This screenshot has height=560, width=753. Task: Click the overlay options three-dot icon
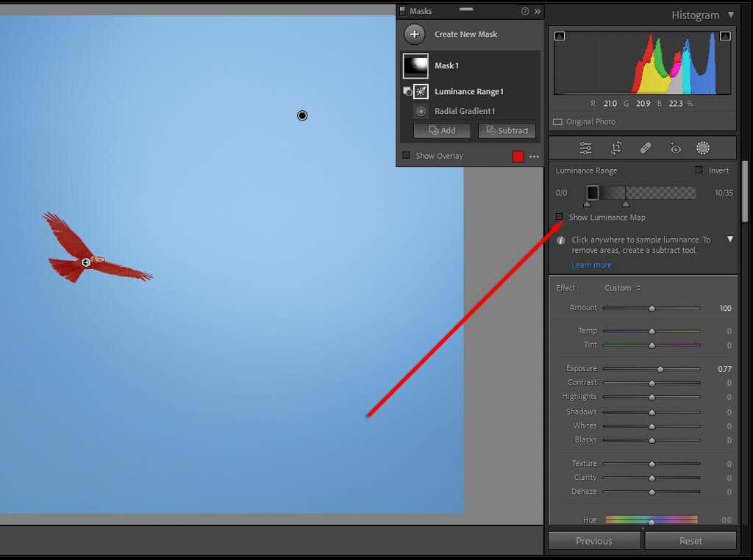click(x=534, y=157)
